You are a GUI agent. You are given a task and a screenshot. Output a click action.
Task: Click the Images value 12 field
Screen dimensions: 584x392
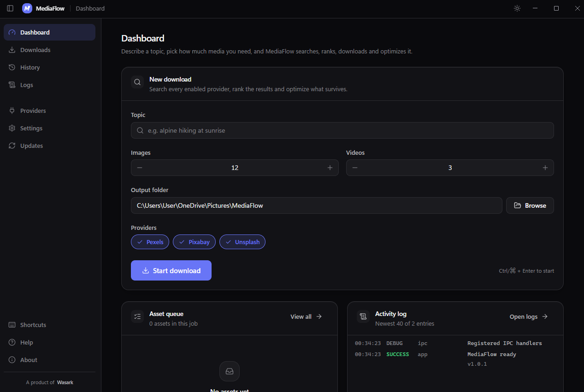click(x=235, y=168)
